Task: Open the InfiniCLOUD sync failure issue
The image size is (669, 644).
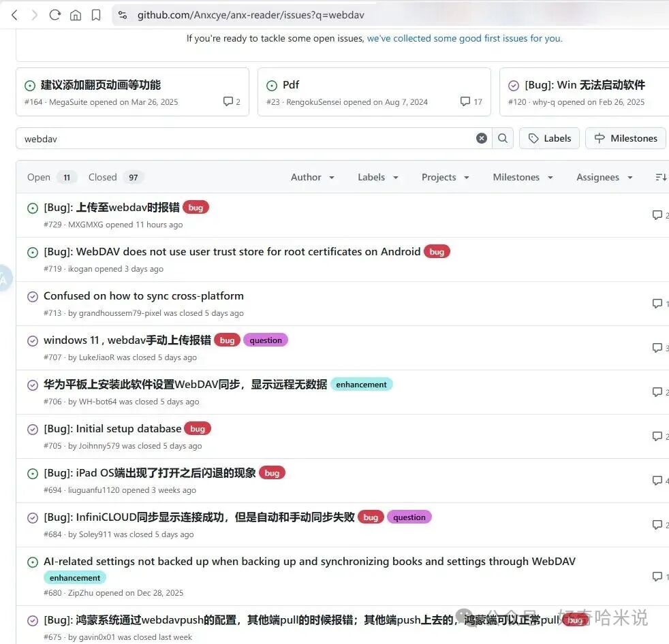Action: (x=199, y=517)
